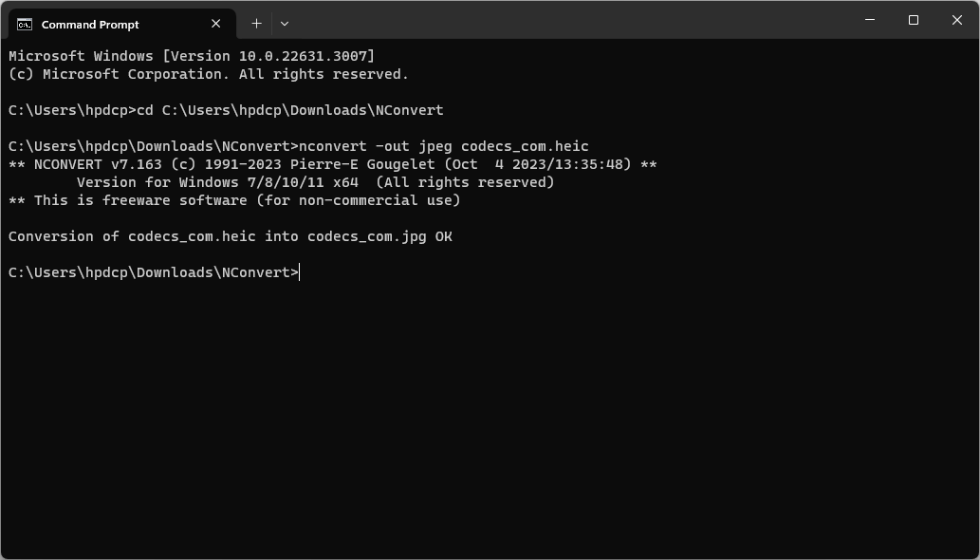This screenshot has height=560, width=980.
Task: Click the NCONVERT v7.163 banner line
Action: (332, 164)
